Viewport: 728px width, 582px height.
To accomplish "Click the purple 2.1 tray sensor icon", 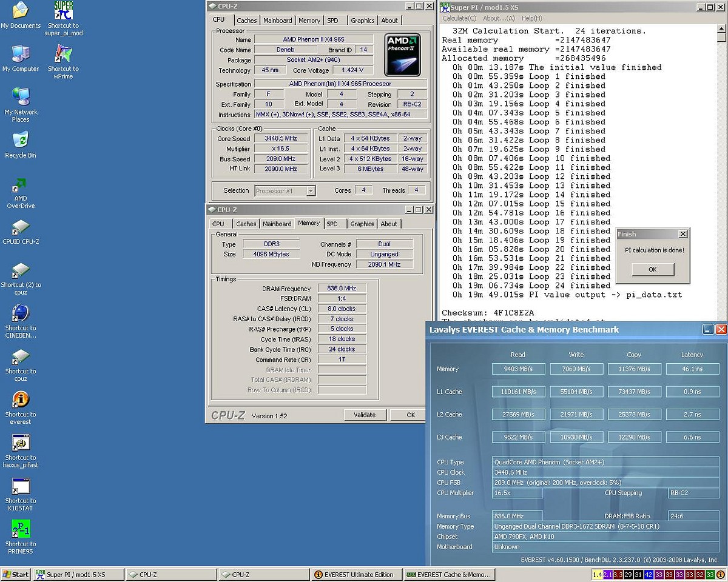I will tap(608, 575).
